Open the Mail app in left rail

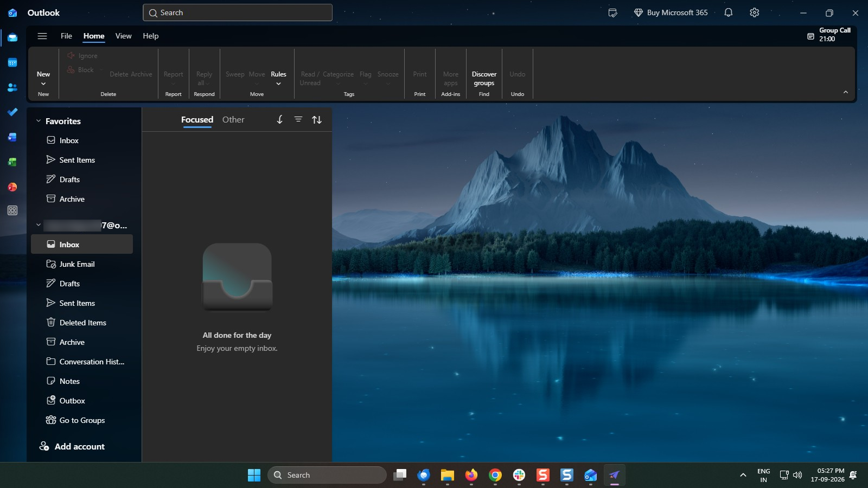[12, 37]
